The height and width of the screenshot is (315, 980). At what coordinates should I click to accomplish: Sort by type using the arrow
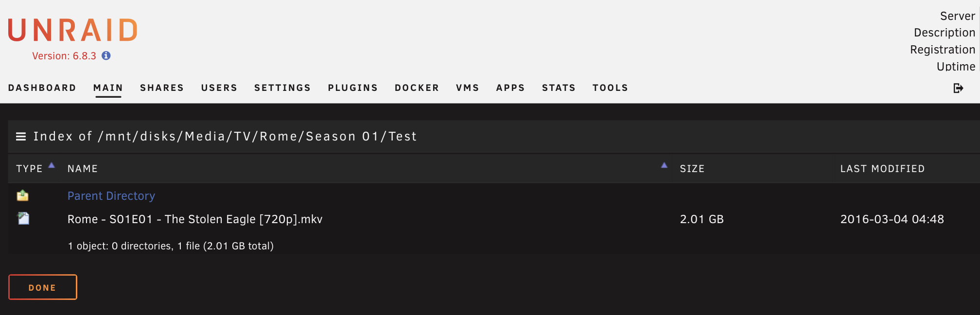point(52,165)
